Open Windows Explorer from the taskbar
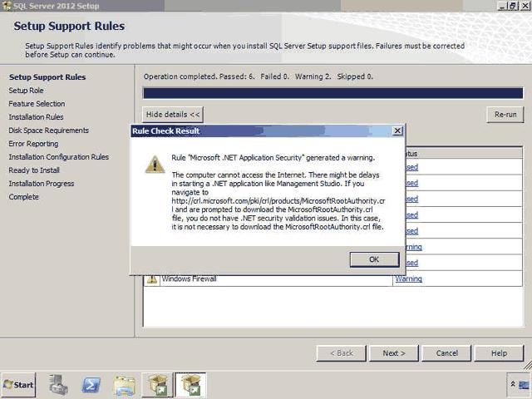Image resolution: width=532 pixels, height=399 pixels. point(125,386)
